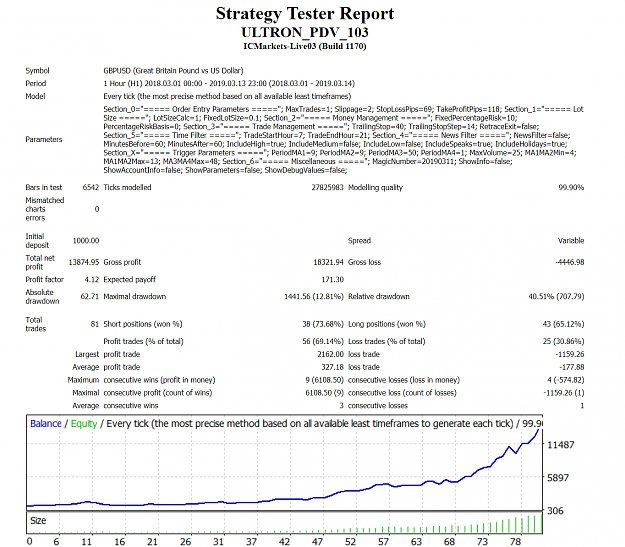625x547 pixels.
Task: Select the Initial deposit value 1000.00
Action: point(86,241)
